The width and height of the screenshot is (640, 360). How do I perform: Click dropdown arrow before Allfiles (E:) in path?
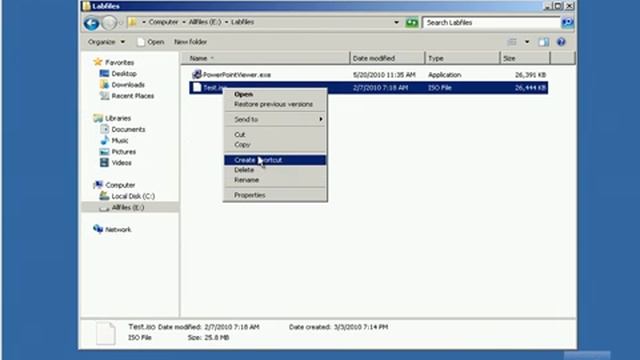[184, 22]
